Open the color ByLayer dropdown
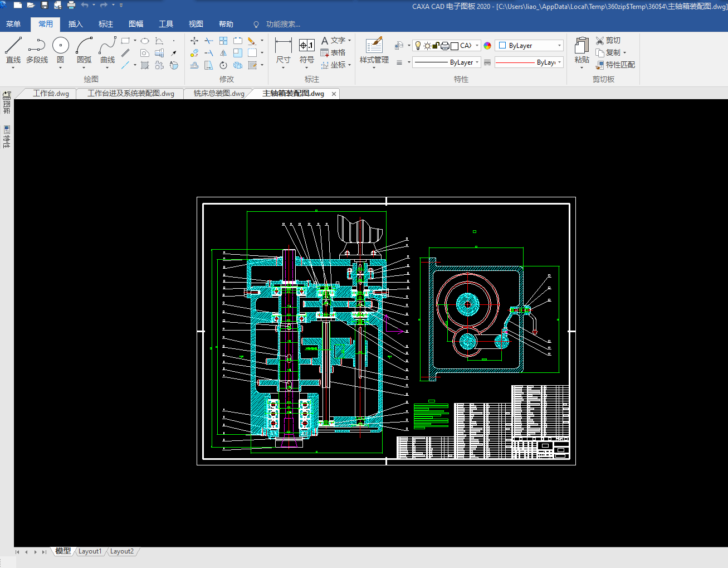Viewport: 728px width, 568px height. click(x=529, y=46)
